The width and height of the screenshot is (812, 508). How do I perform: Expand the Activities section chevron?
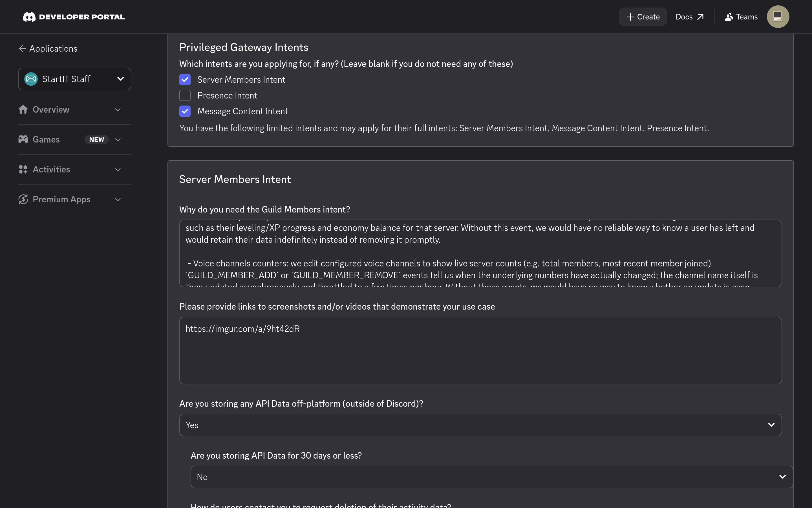pyautogui.click(x=118, y=170)
